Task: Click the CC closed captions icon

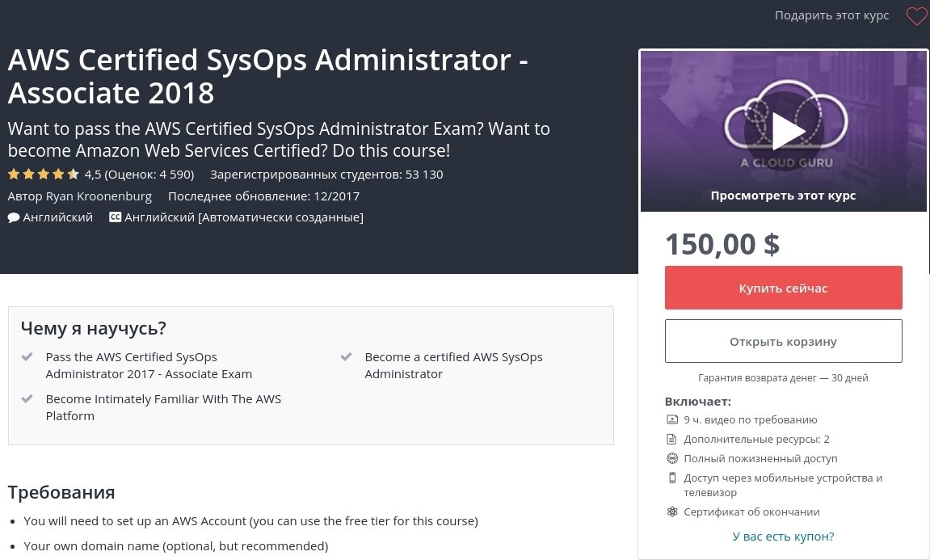Action: 115,217
